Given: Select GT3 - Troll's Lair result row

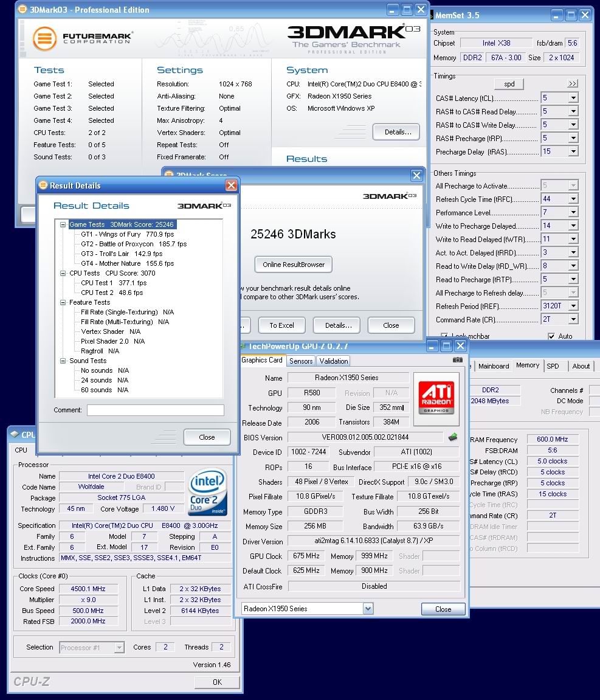Looking at the screenshot, I should [122, 254].
